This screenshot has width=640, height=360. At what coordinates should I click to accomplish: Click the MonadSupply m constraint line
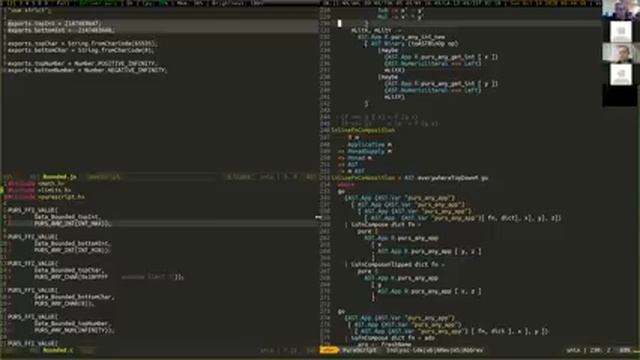coord(365,151)
